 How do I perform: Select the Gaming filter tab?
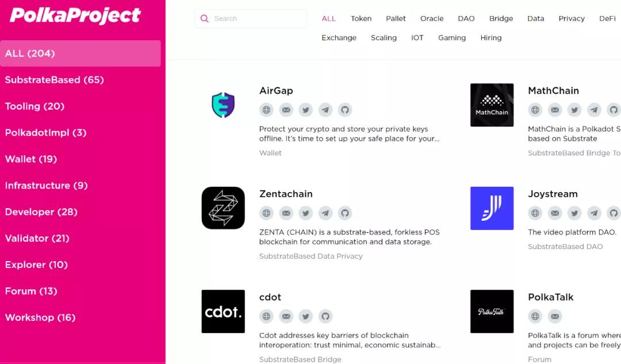[452, 38]
